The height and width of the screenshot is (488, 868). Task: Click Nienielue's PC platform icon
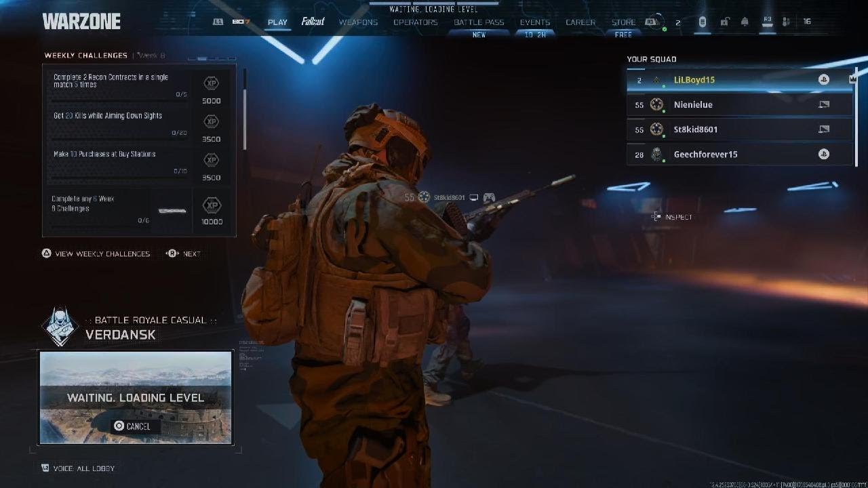[x=824, y=104]
